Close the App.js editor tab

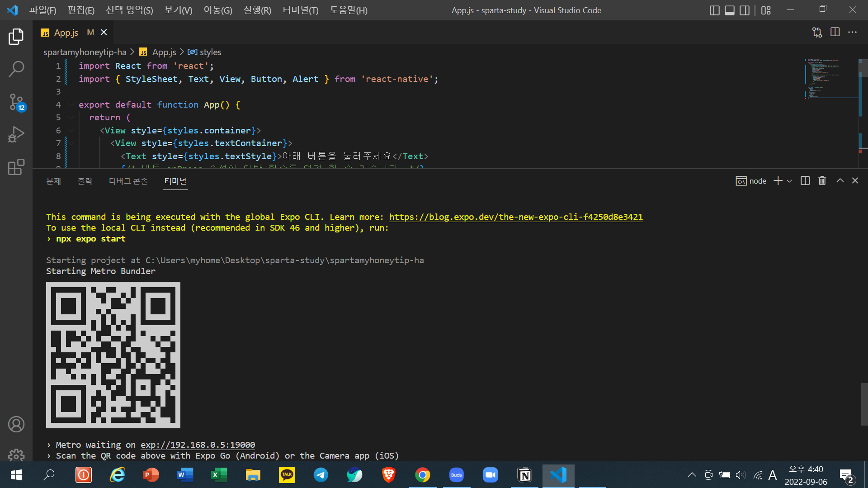point(104,32)
